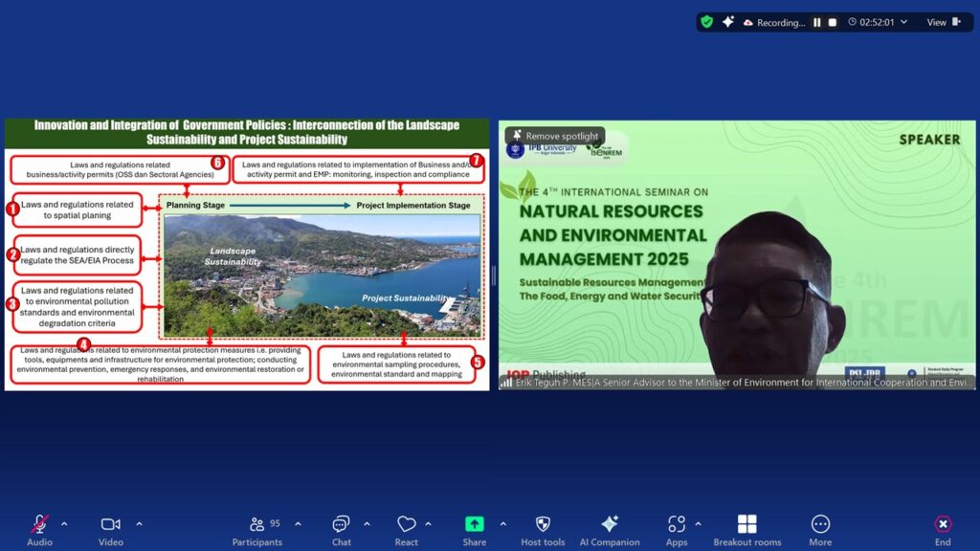The height and width of the screenshot is (551, 980).
Task: Click the End meeting button
Action: (943, 524)
